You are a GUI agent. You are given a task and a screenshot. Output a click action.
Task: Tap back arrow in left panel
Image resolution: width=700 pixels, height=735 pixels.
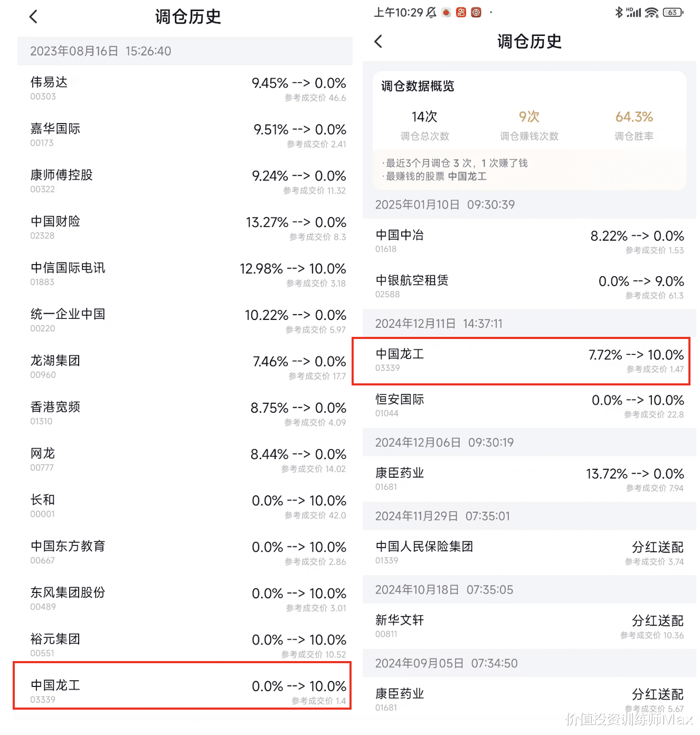coord(33,17)
